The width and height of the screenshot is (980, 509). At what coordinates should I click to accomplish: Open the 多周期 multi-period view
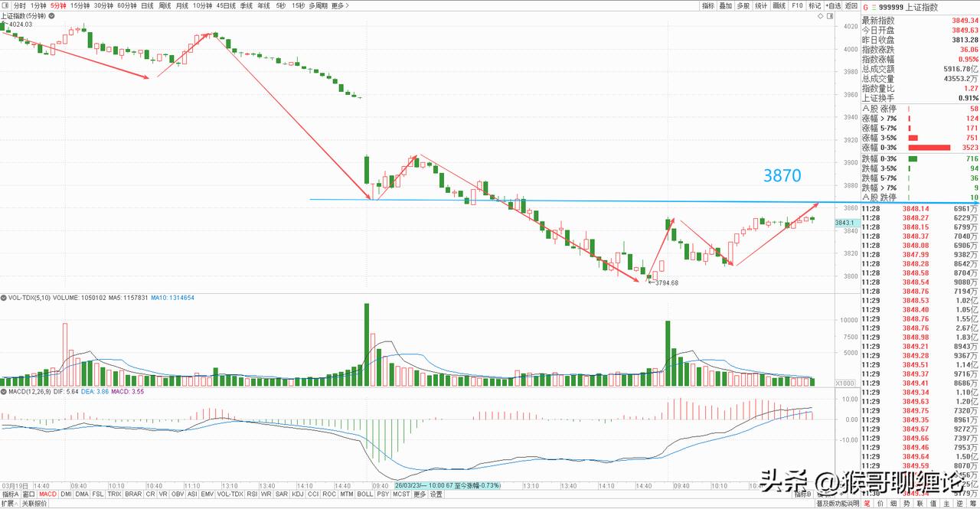318,5
